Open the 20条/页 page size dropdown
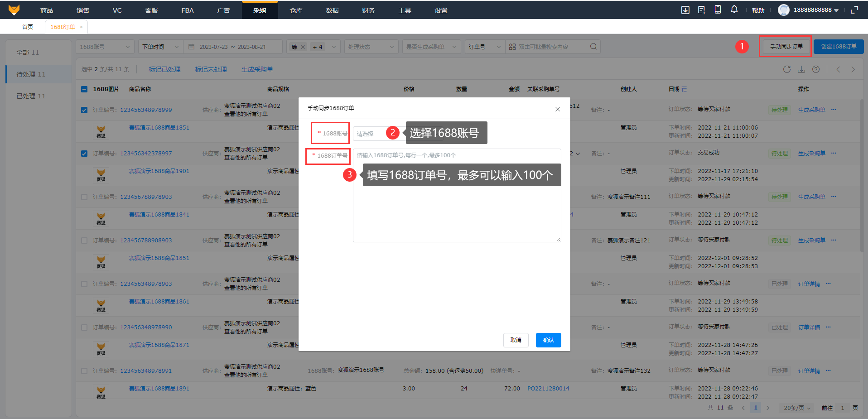868x419 pixels. pyautogui.click(x=797, y=408)
